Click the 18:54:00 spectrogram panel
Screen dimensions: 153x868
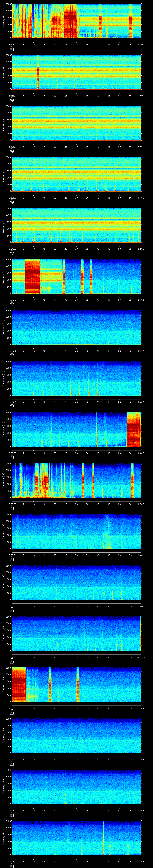tap(76, 378)
